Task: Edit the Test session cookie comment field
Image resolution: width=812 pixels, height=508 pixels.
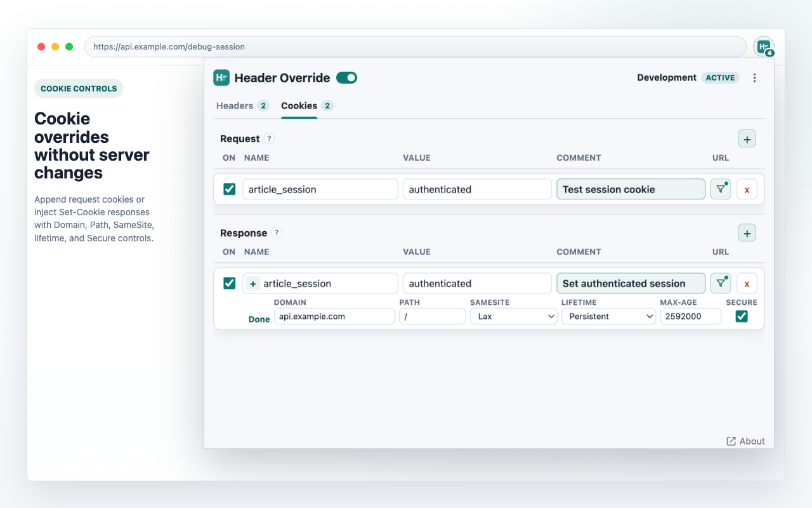Action: click(x=631, y=189)
